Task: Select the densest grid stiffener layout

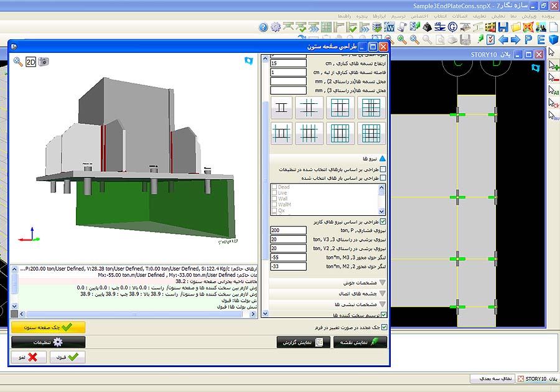Action: pos(370,133)
